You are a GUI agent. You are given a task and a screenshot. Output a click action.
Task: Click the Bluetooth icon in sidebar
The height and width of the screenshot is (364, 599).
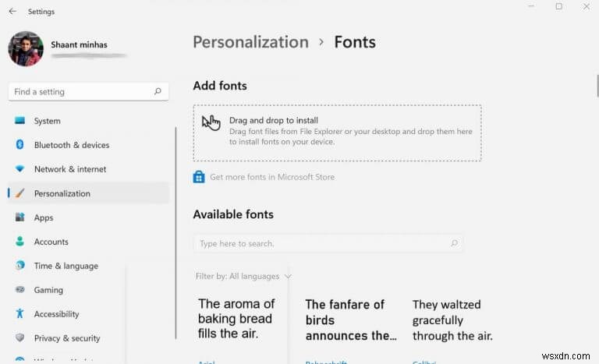click(19, 145)
